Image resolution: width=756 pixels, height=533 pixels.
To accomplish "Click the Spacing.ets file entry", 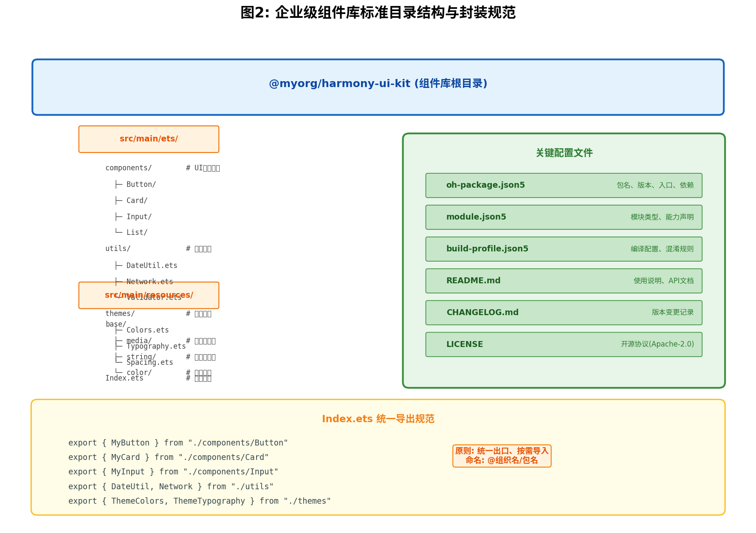I will pos(150,362).
